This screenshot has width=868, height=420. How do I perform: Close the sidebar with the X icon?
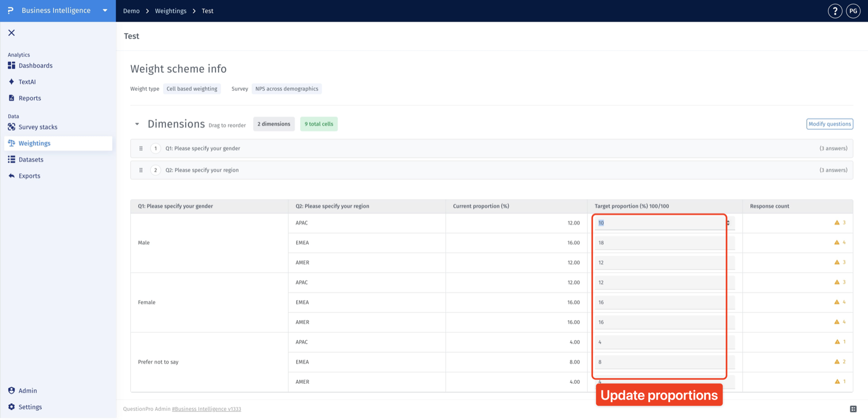(x=11, y=33)
